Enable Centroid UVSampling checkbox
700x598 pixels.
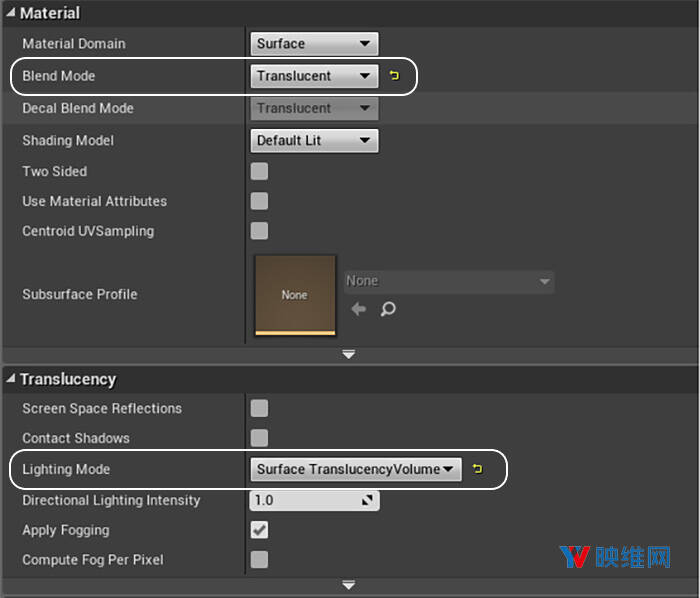tap(259, 231)
